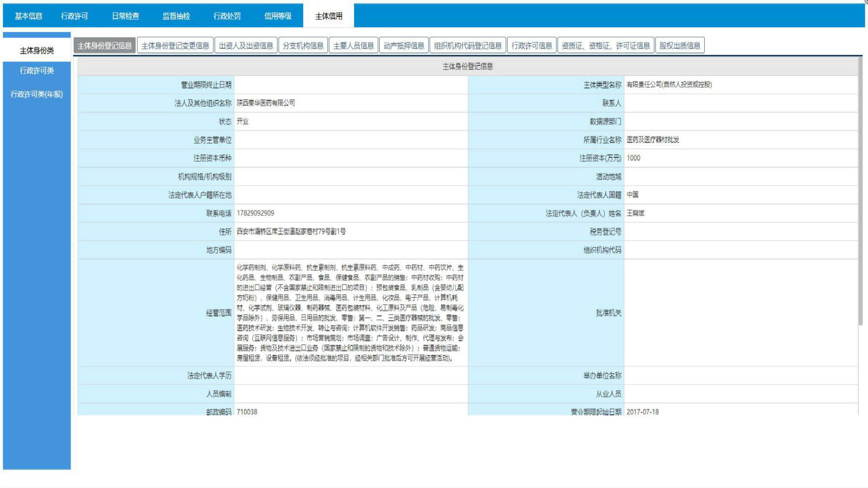Click the 人员编制 label
The width and height of the screenshot is (868, 488).
219,394
